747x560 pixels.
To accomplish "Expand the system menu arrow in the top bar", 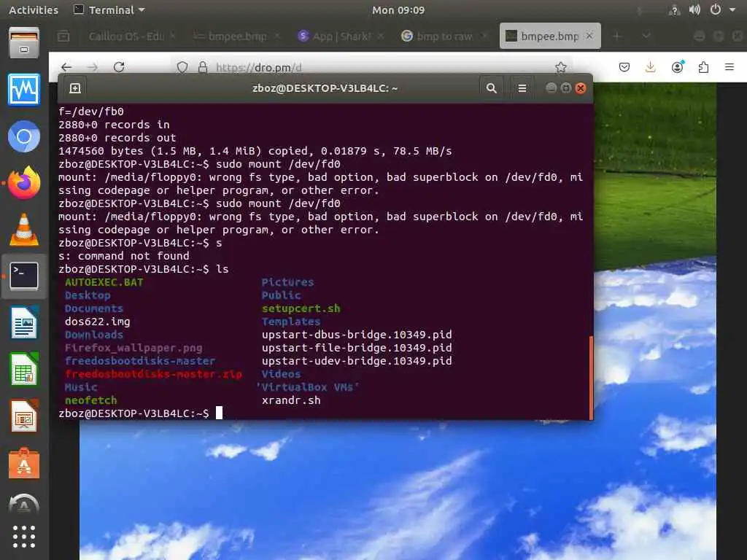I will (732, 9).
